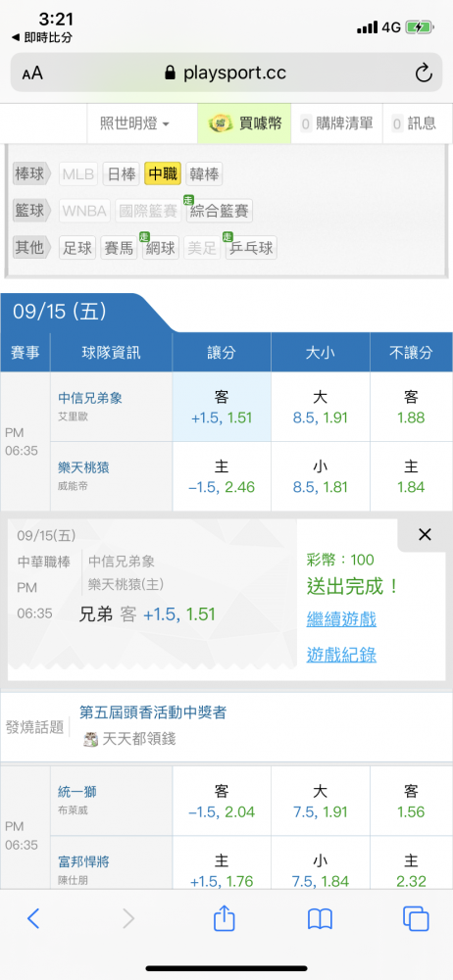The height and width of the screenshot is (980, 453).
Task: Expand the 照世明燈 user dropdown
Action: tap(135, 123)
